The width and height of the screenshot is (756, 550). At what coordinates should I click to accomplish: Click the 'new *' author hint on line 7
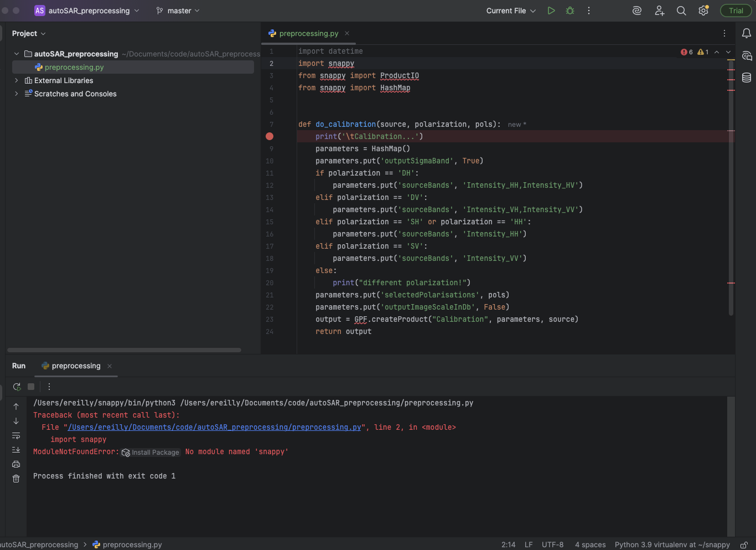tap(517, 125)
